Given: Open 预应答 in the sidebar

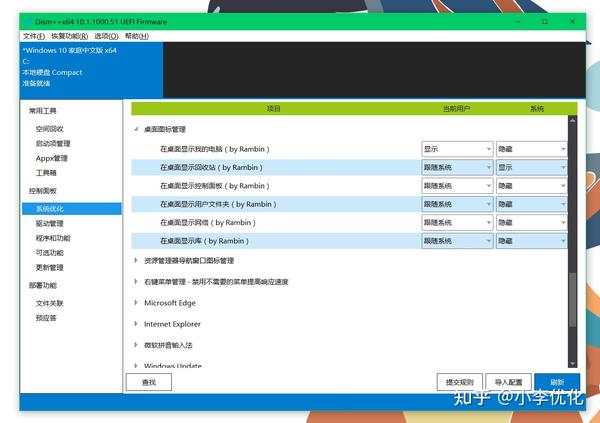Looking at the screenshot, I should (x=46, y=318).
